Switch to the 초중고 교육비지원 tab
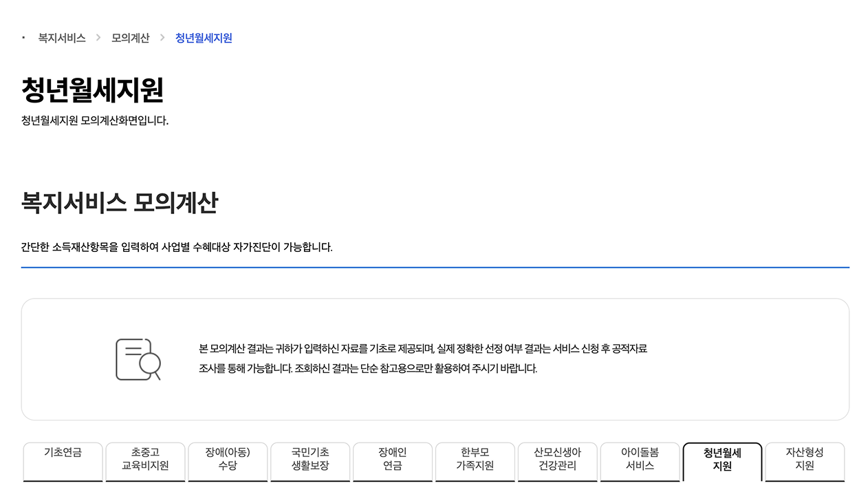Image resolution: width=868 pixels, height=490 pixels. coord(145,462)
